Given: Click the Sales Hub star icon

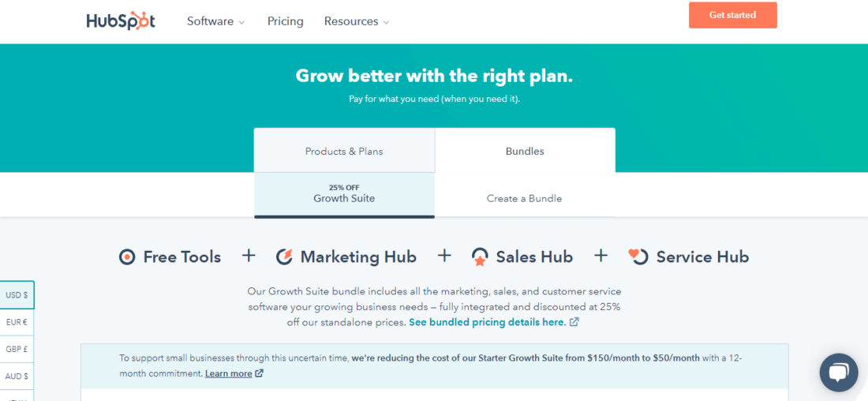Looking at the screenshot, I should [480, 257].
